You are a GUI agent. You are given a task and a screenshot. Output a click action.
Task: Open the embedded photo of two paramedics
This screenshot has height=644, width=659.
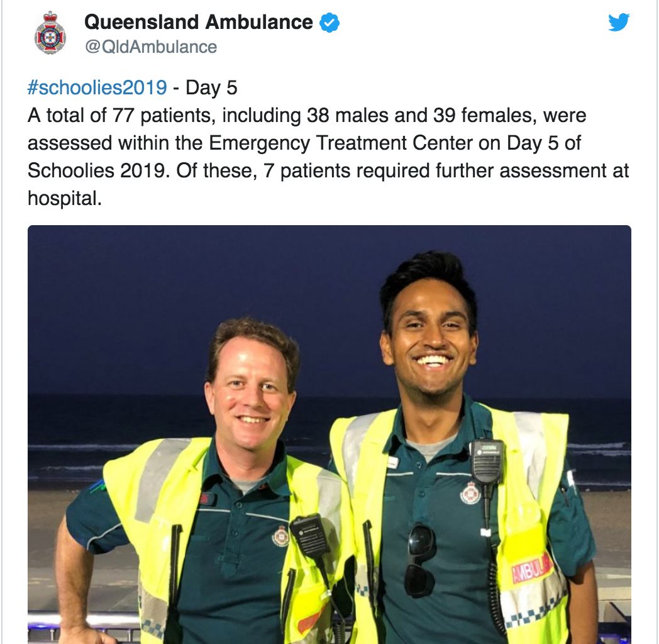329,434
